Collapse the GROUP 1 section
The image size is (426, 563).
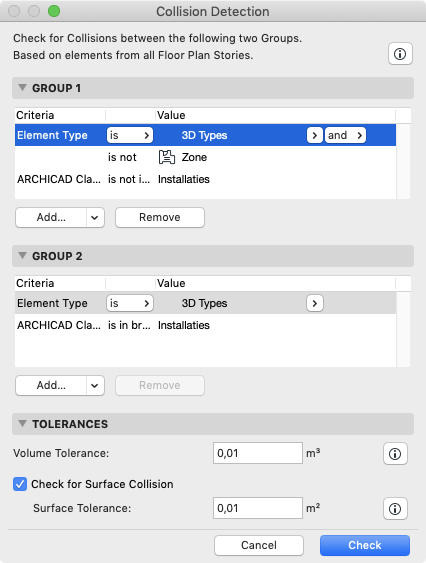coord(22,88)
